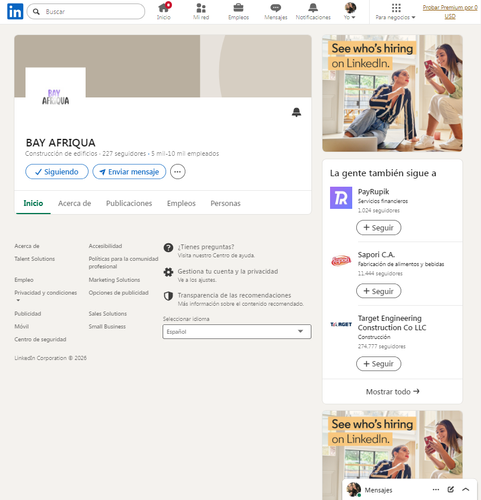This screenshot has width=481, height=500.
Task: Open Small Business footer link
Action: point(107,326)
